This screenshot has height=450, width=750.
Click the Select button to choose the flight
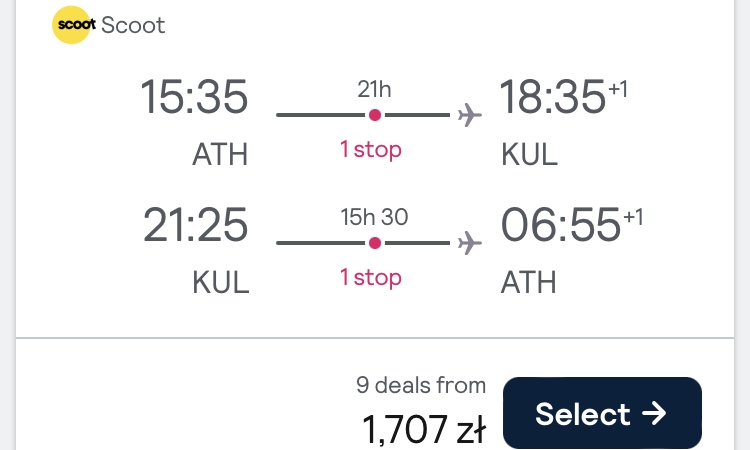pos(602,413)
